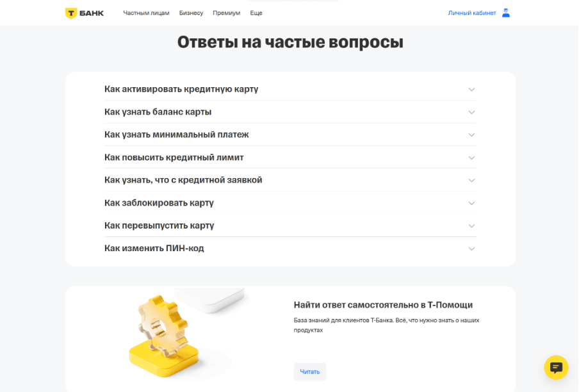Viewport: 579px width, 392px height.
Task: Click the user profile avatar icon
Action: click(x=506, y=13)
